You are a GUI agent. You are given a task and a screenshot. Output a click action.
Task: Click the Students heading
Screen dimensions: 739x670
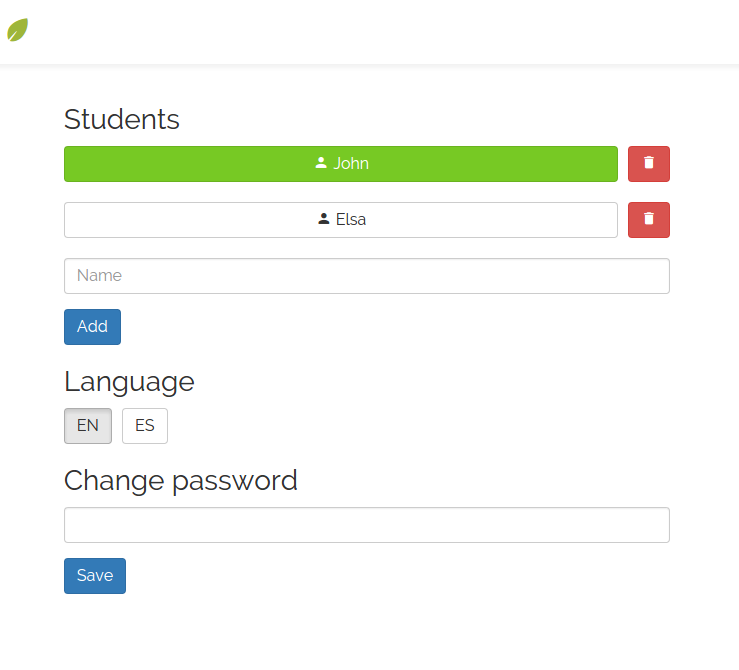122,119
